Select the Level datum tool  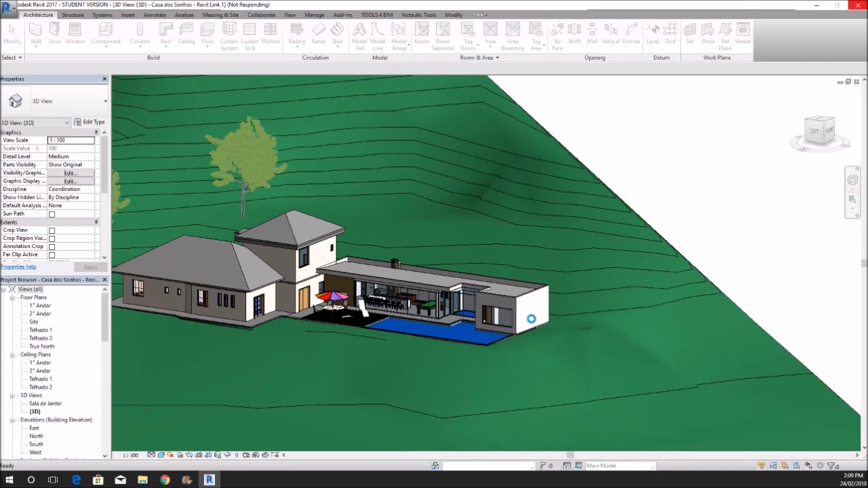pos(652,34)
